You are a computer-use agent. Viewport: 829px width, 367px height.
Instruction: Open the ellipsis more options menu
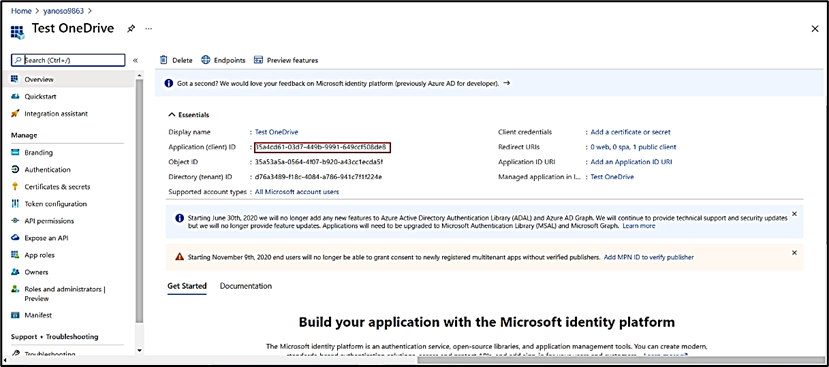tap(149, 29)
